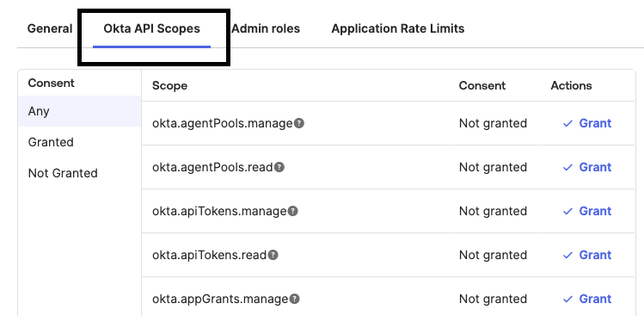The width and height of the screenshot is (644, 316).
Task: Select the okta.agentPools.manage scope name
Action: [222, 123]
